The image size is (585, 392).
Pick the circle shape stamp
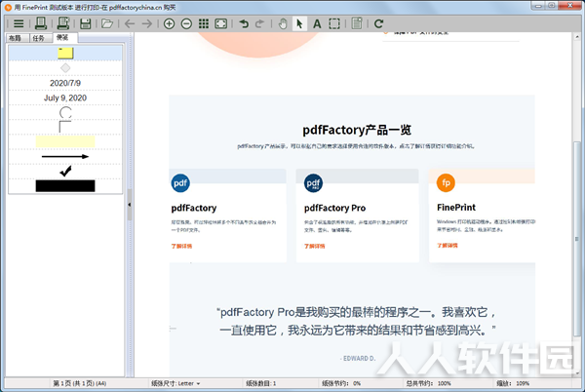65,112
